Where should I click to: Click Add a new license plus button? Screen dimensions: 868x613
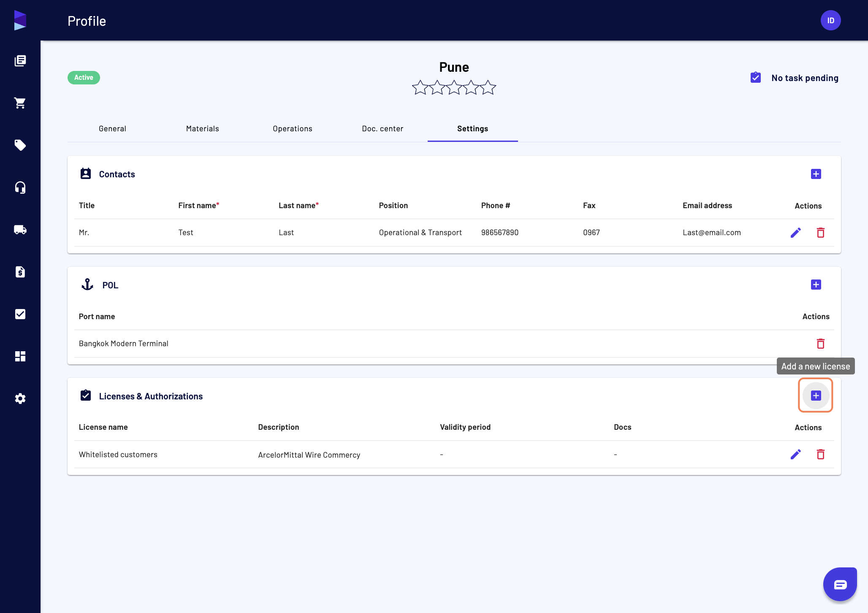pyautogui.click(x=816, y=396)
